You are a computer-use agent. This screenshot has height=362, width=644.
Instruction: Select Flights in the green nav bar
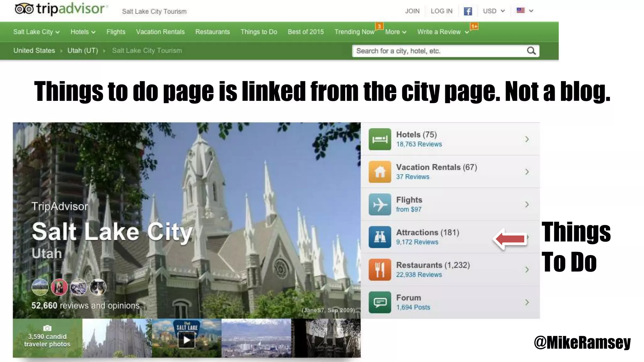pyautogui.click(x=116, y=32)
